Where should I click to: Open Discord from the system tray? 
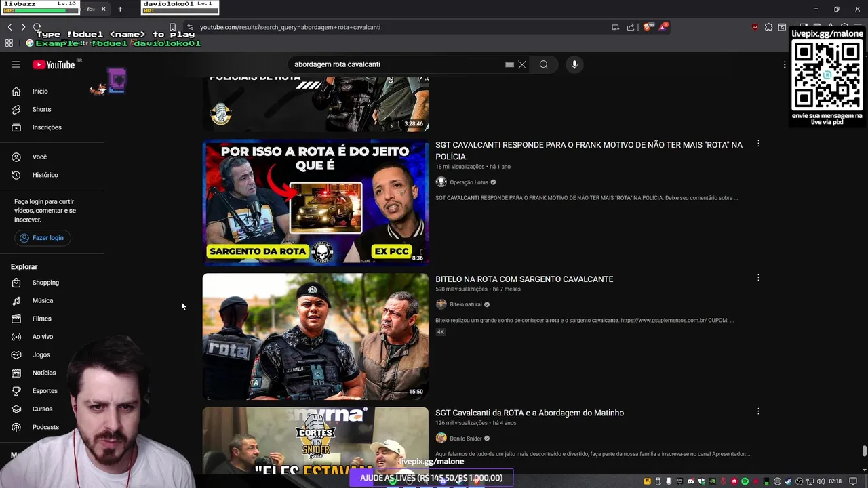[690, 481]
